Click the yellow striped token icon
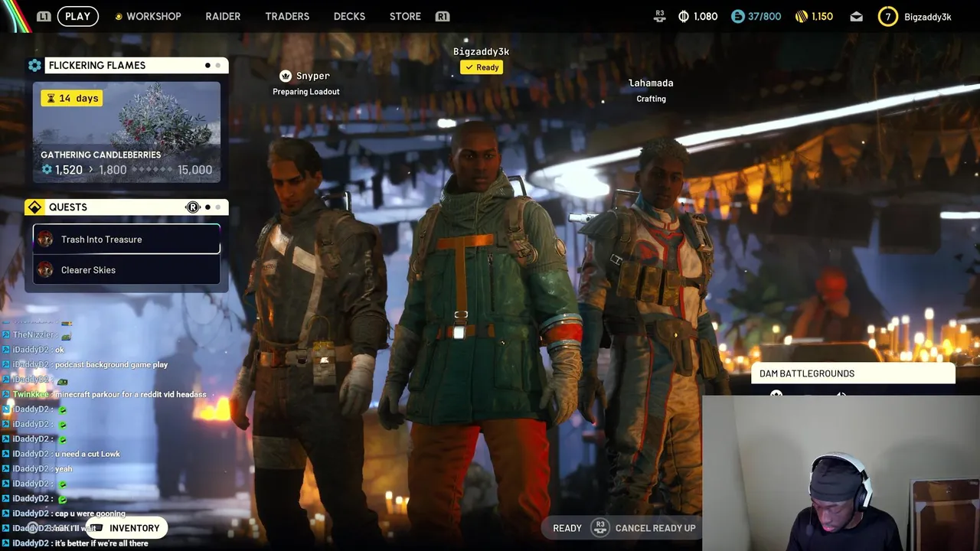Image resolution: width=980 pixels, height=551 pixels. [802, 16]
